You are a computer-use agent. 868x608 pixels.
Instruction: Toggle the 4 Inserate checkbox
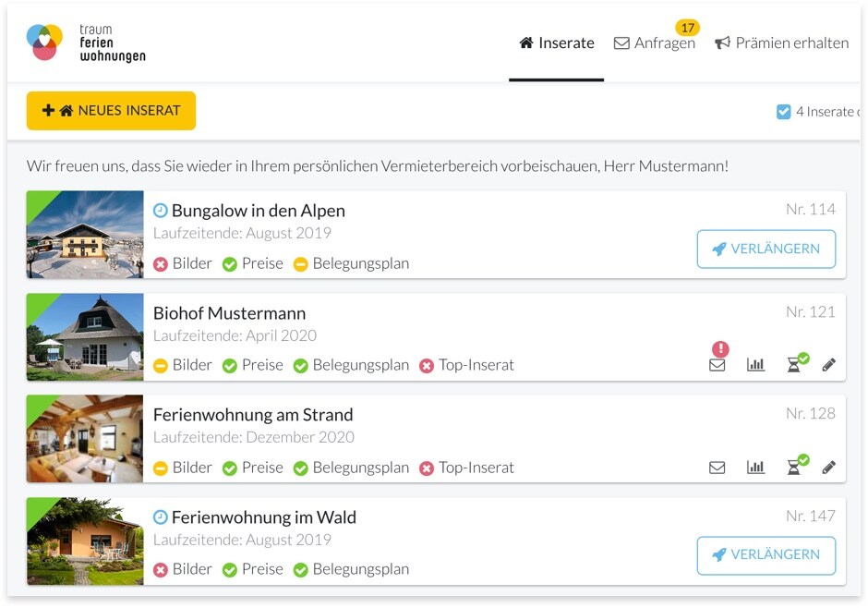[x=783, y=112]
